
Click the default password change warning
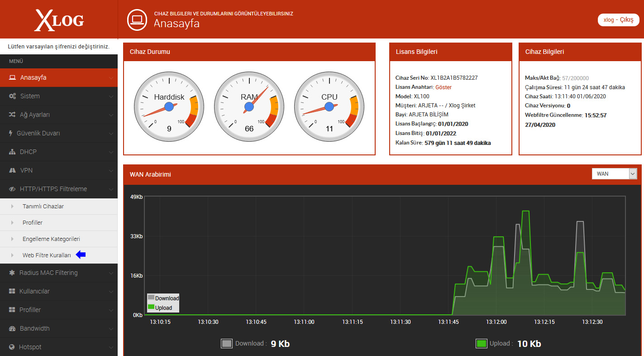coord(59,47)
